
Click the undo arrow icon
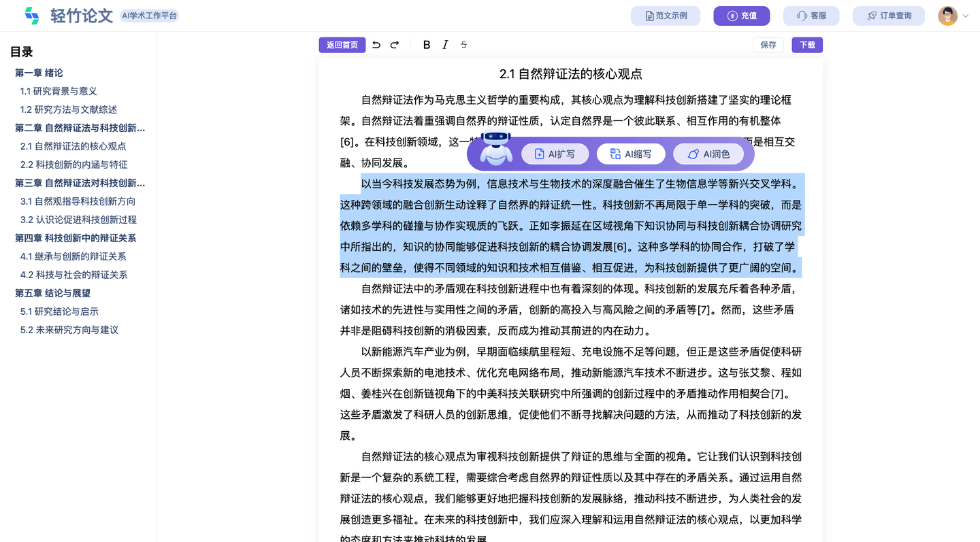point(376,45)
